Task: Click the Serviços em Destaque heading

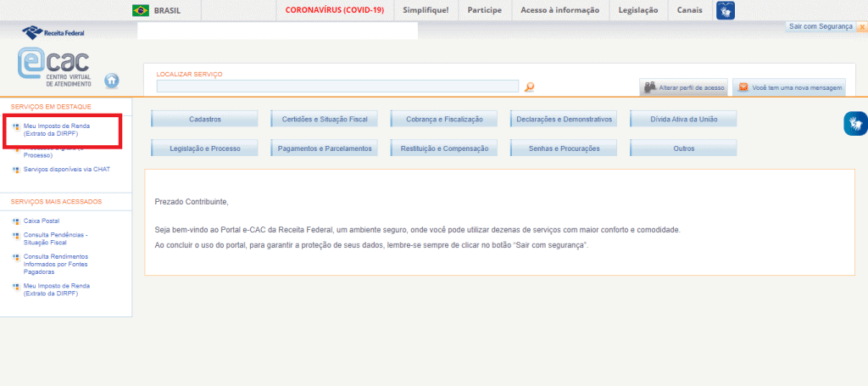Action: (x=51, y=106)
